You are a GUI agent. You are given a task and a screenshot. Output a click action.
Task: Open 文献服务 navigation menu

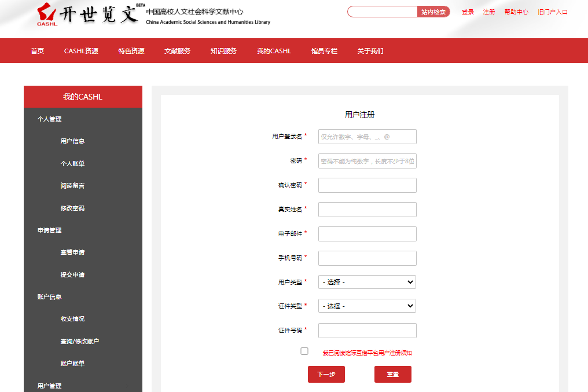point(177,51)
